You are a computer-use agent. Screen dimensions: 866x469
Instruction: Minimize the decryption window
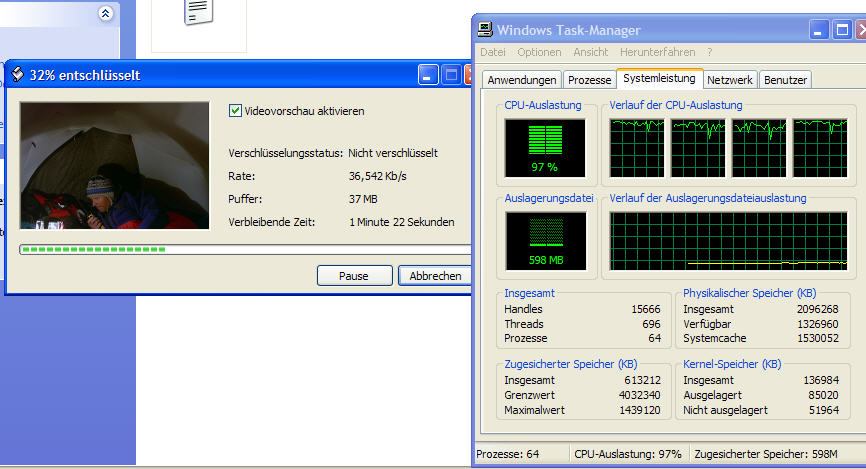428,75
